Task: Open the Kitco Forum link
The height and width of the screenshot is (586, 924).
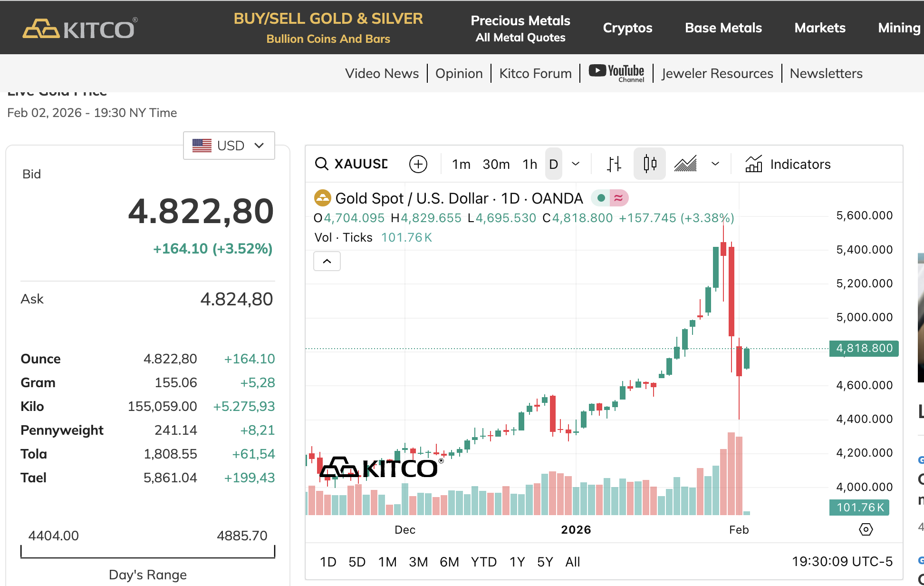Action: (535, 73)
